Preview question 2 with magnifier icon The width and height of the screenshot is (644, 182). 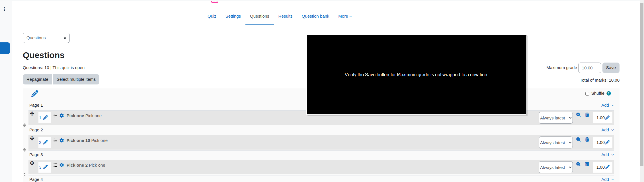(x=578, y=140)
